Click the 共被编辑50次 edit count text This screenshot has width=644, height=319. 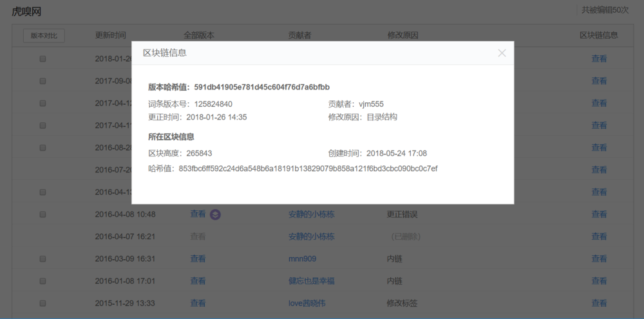point(605,10)
